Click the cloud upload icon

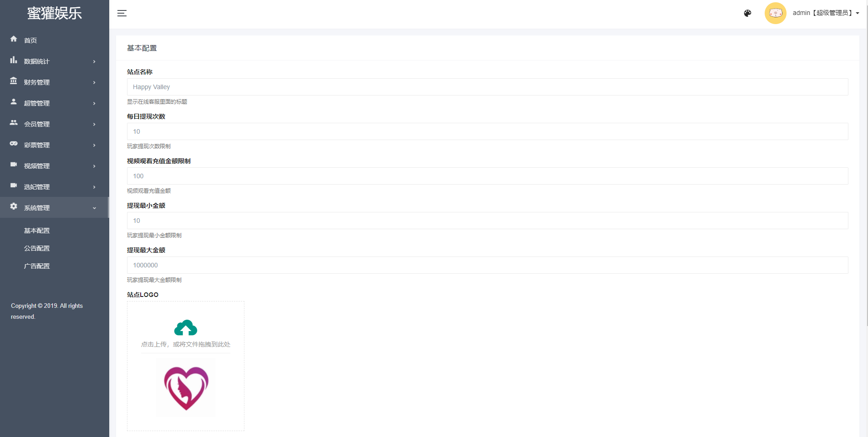[186, 327]
